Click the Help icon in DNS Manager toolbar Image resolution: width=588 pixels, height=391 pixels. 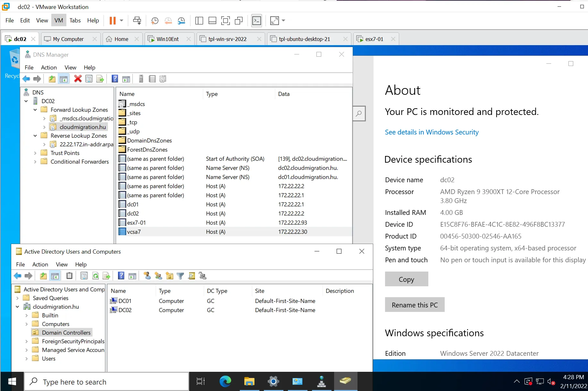(x=115, y=79)
